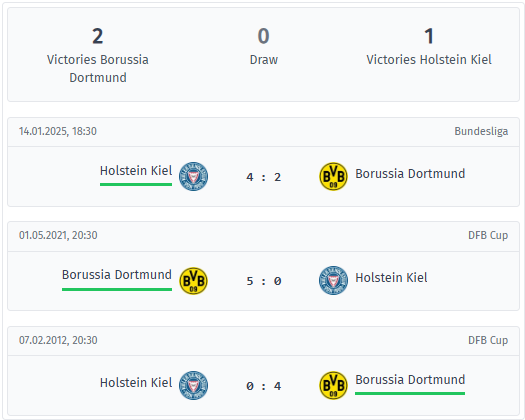The image size is (525, 420).
Task: Open Holstein Kiel link in 01.05.2021 match
Action: pyautogui.click(x=391, y=278)
